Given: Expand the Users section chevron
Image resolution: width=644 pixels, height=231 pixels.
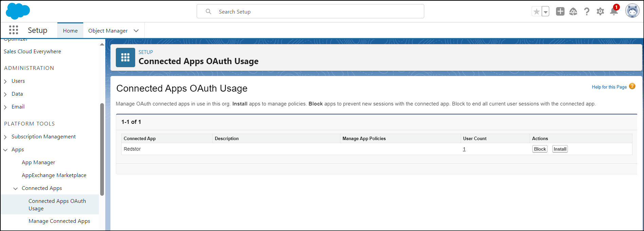Looking at the screenshot, I should coord(5,81).
